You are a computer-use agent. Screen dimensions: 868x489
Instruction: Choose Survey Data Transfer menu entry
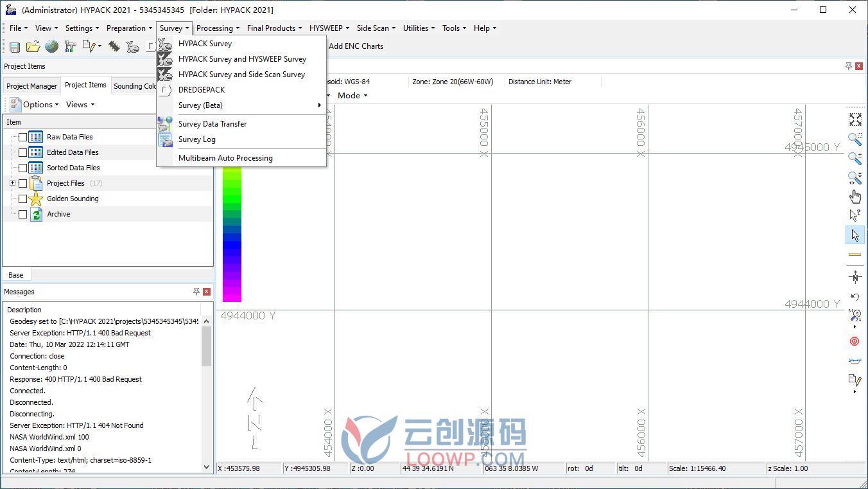(x=241, y=124)
